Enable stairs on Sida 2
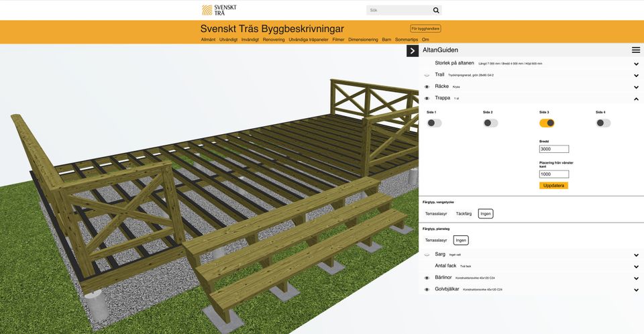Image resolution: width=644 pixels, height=334 pixels. coord(490,123)
